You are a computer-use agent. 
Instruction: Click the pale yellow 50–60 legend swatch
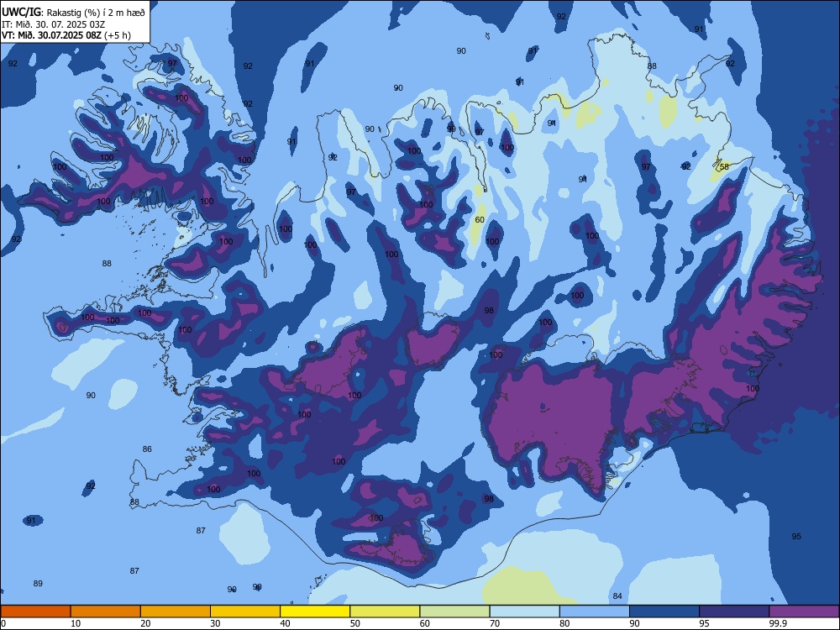pos(386,612)
